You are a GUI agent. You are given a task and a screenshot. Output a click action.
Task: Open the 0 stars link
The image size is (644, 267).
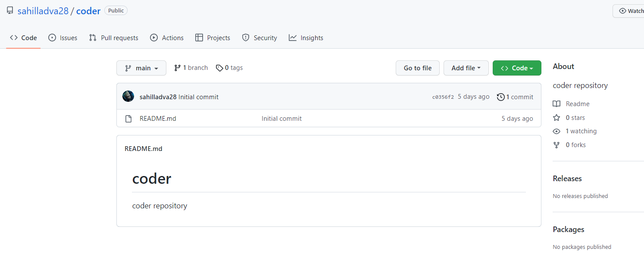pos(569,118)
